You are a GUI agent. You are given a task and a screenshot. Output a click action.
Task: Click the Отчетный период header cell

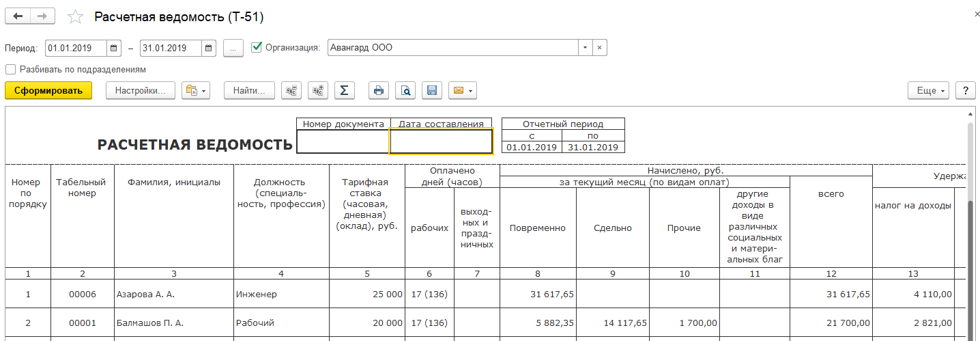(x=563, y=124)
